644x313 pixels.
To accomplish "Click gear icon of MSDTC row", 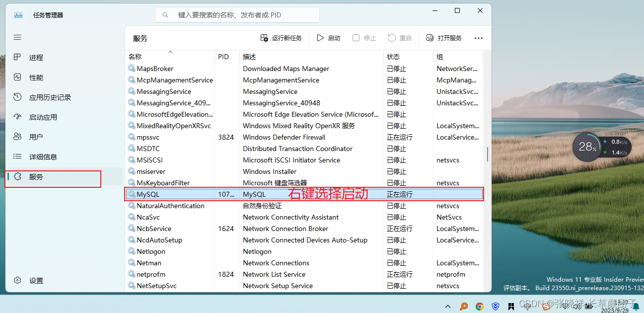I will tap(132, 149).
